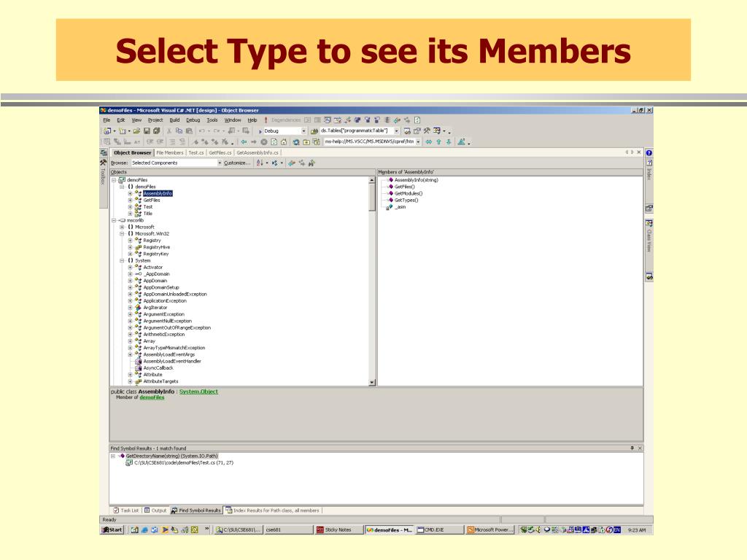Screen dimensions: 747x560
Task: Click the Start debugging play icon
Action: 260,131
